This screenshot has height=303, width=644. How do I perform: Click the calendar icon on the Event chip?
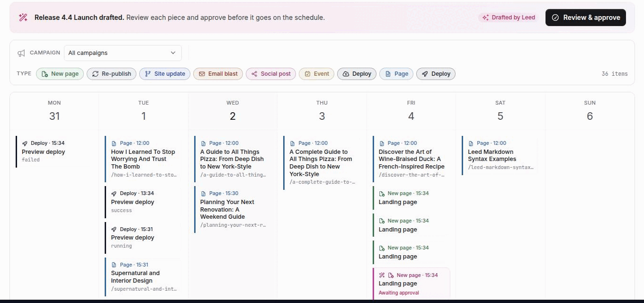(x=307, y=74)
